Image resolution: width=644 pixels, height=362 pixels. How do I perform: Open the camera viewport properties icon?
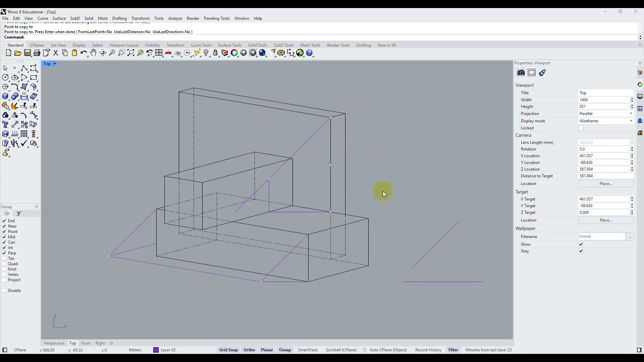[x=521, y=73]
